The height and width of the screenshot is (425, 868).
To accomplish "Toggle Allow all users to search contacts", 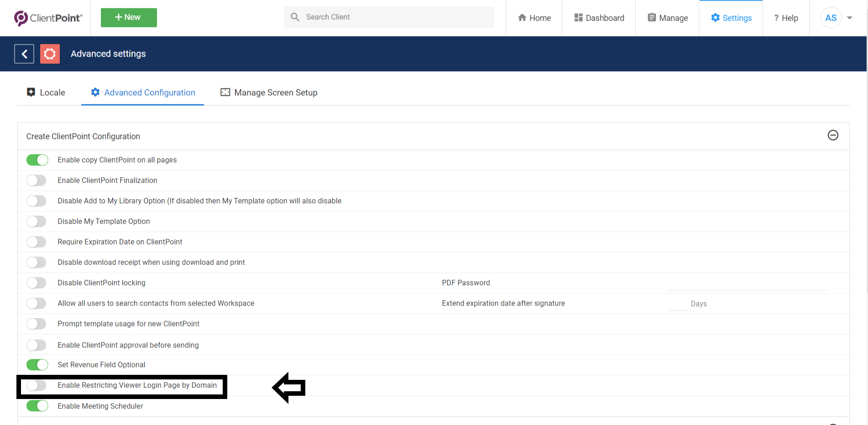I will click(37, 304).
